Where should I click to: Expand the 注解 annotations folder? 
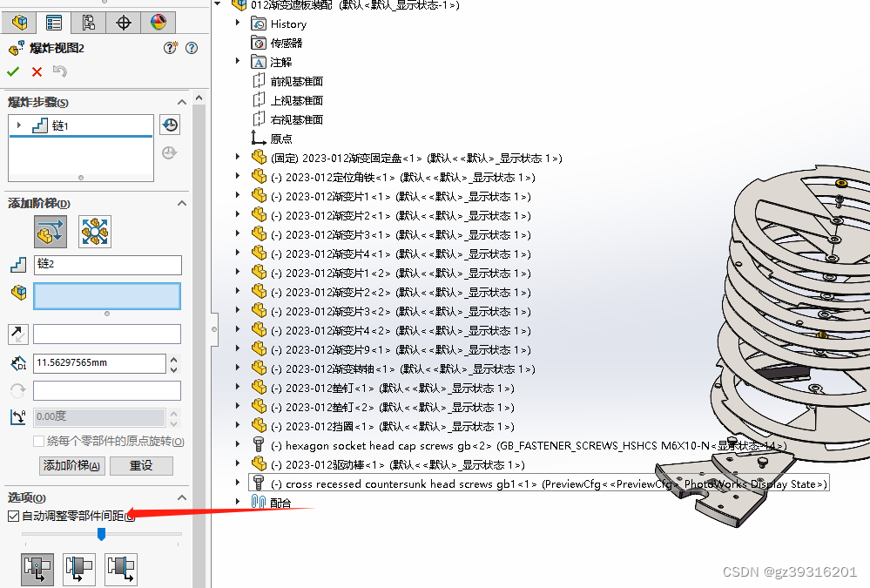238,61
